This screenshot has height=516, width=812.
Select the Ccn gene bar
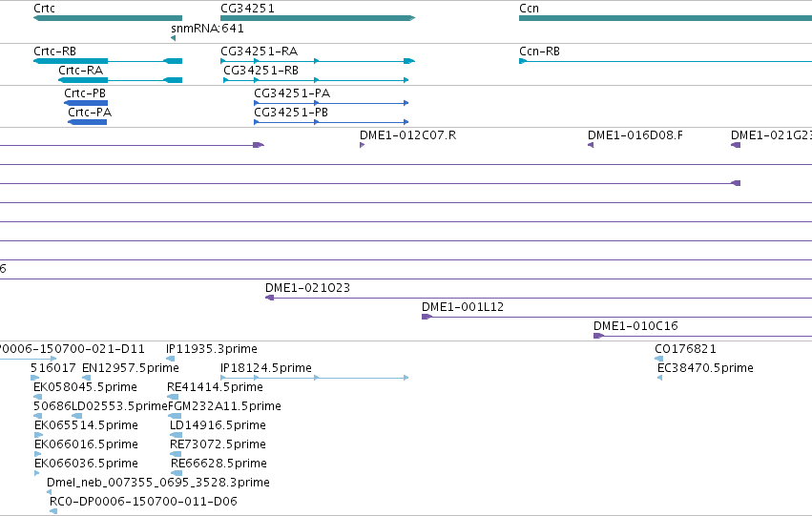click(665, 18)
